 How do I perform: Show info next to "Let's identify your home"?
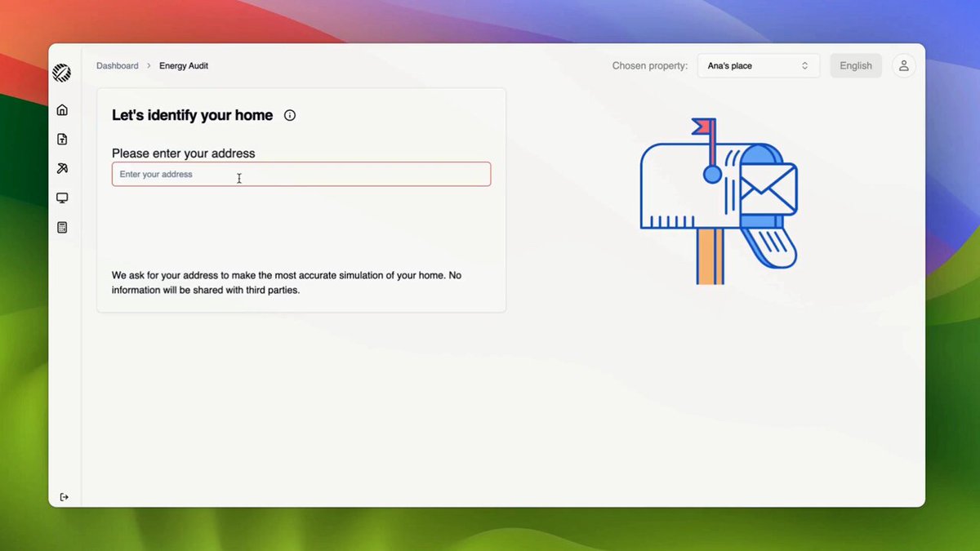290,115
